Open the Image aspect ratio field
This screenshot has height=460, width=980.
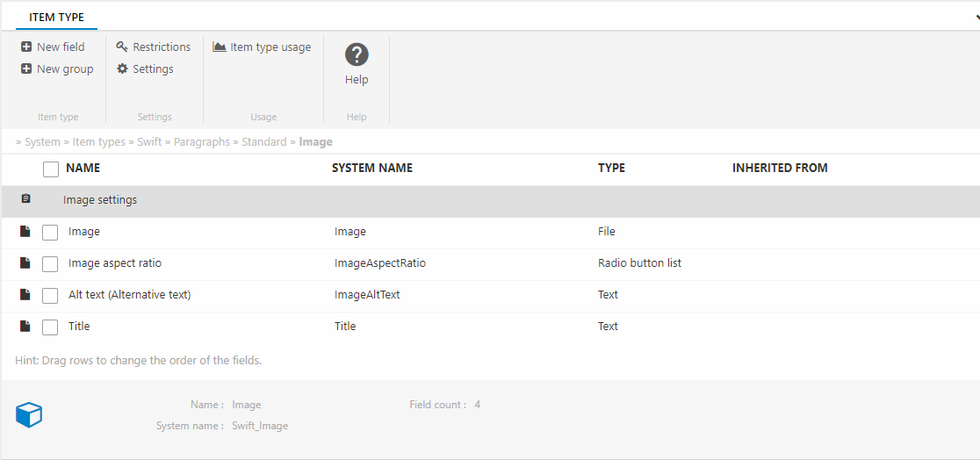tap(115, 263)
